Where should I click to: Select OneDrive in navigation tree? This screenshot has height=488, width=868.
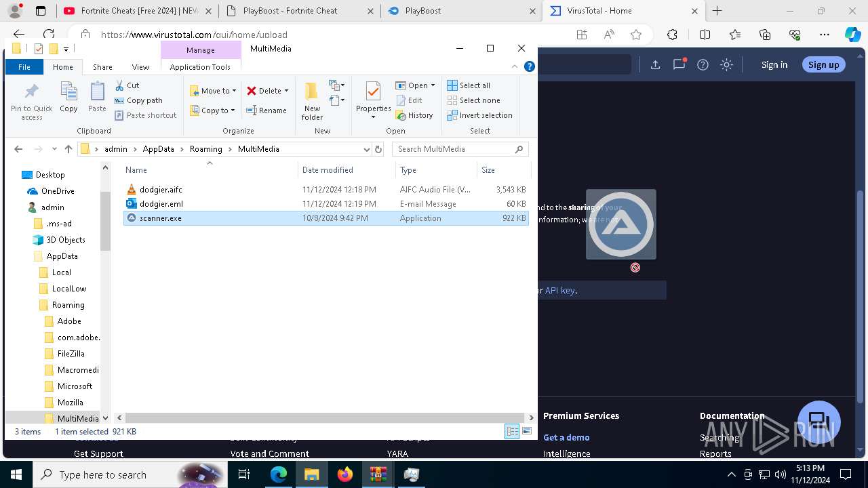(x=58, y=191)
